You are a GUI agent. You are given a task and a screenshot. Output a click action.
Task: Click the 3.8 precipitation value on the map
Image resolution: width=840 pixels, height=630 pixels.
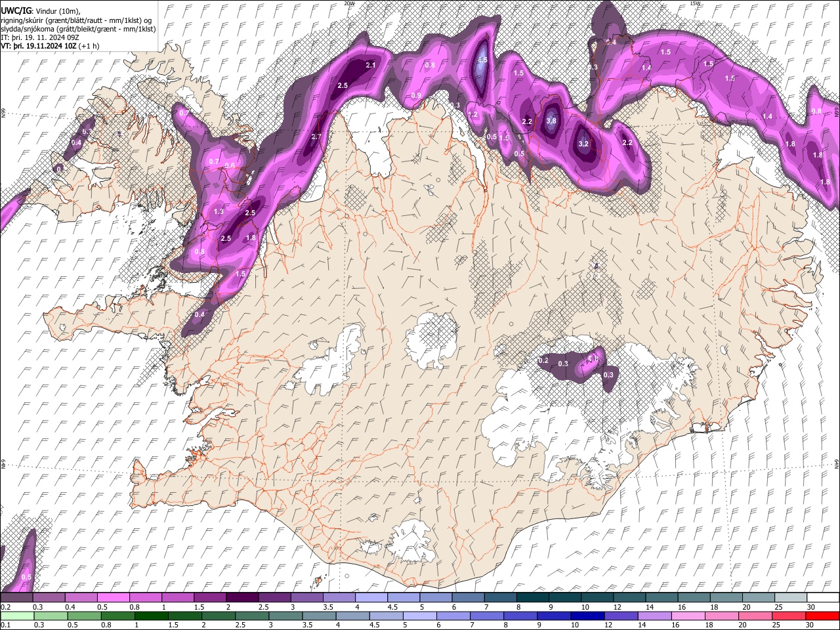pos(551,121)
